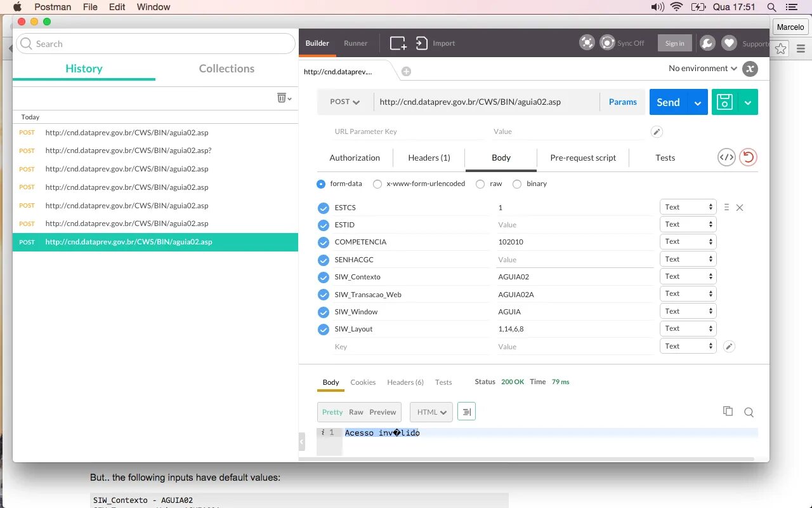Open the Authorization tab
The width and height of the screenshot is (812, 508).
355,157
